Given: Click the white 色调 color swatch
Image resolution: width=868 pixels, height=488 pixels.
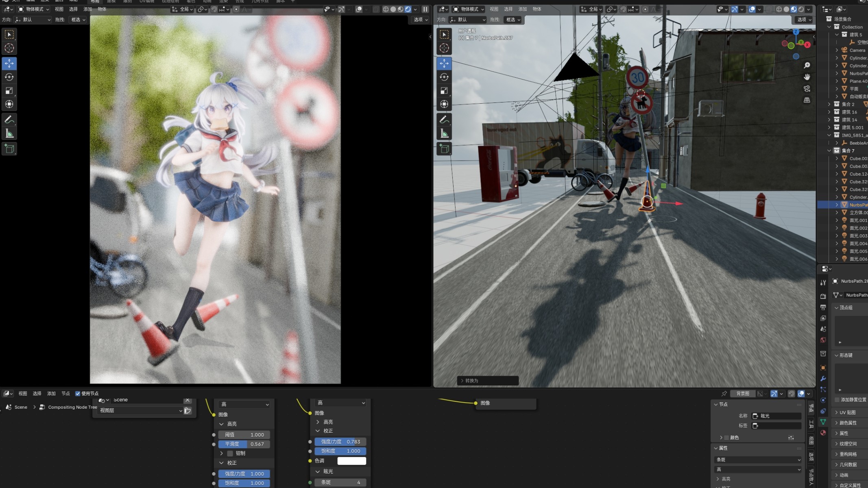Looking at the screenshot, I should 351,461.
